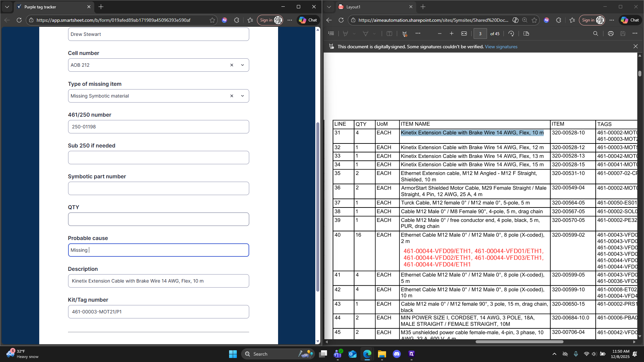The width and height of the screenshot is (644, 362).
Task: Expand the Cell number dropdown
Action: [243, 65]
